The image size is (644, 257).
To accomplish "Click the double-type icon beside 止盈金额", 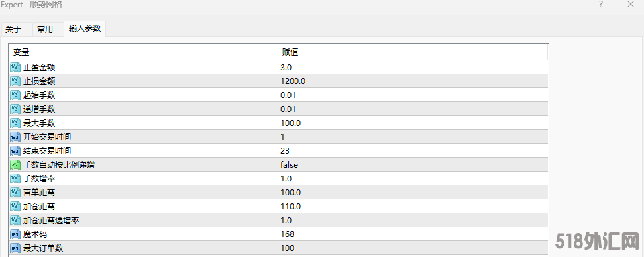I will [15, 68].
